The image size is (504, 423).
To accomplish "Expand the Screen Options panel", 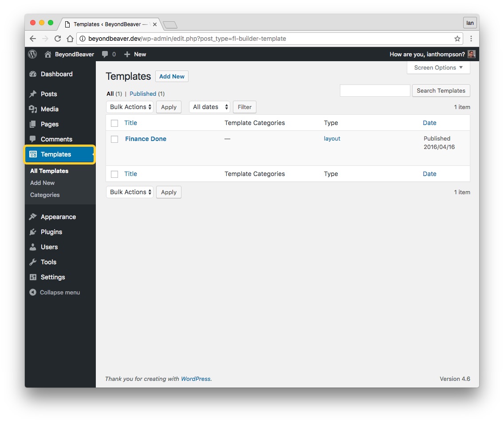I will 438,68.
